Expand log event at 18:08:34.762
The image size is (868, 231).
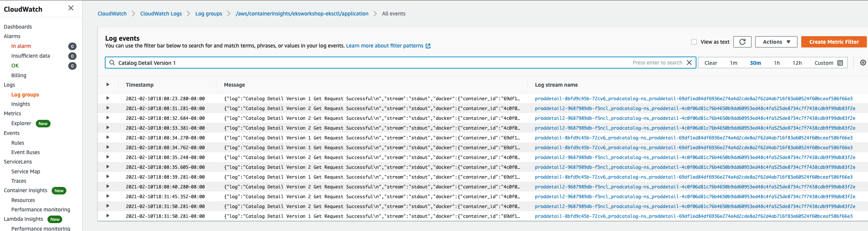click(x=108, y=147)
